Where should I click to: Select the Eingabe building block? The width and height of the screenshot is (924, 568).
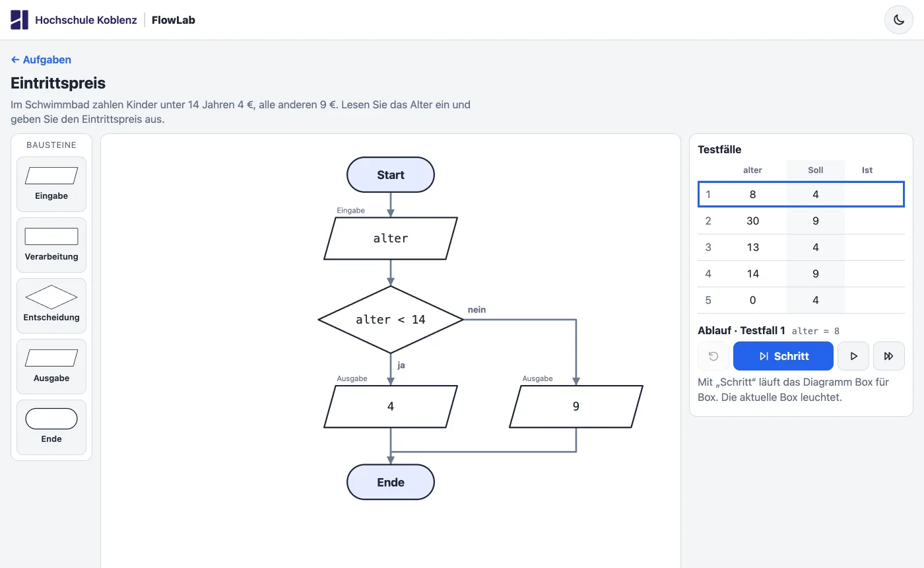[x=51, y=184]
